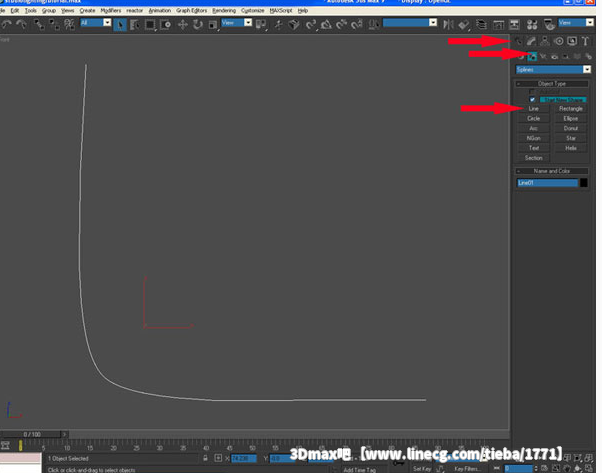Toggle the Selection Lock icon
602x473 pixels.
click(x=205, y=458)
